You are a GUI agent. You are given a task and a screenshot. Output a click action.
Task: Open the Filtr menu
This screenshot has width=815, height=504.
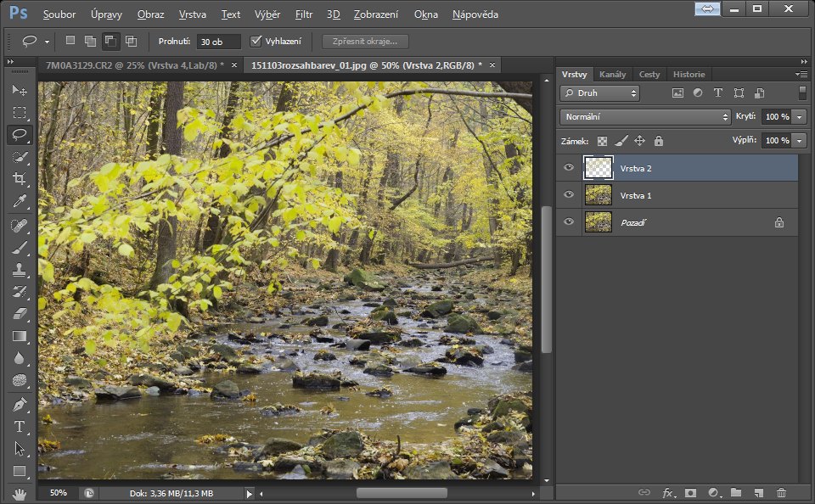[304, 14]
